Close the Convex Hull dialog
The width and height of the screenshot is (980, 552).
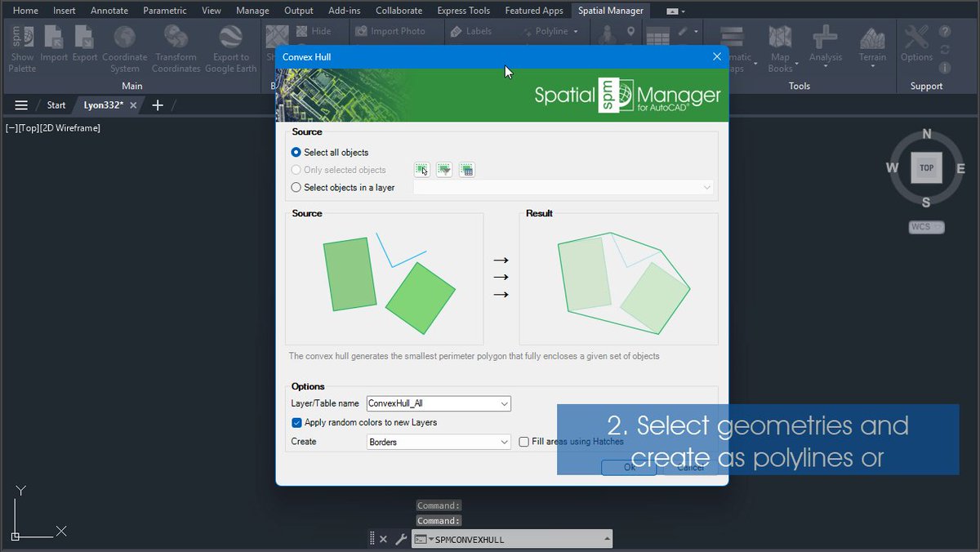pyautogui.click(x=717, y=57)
